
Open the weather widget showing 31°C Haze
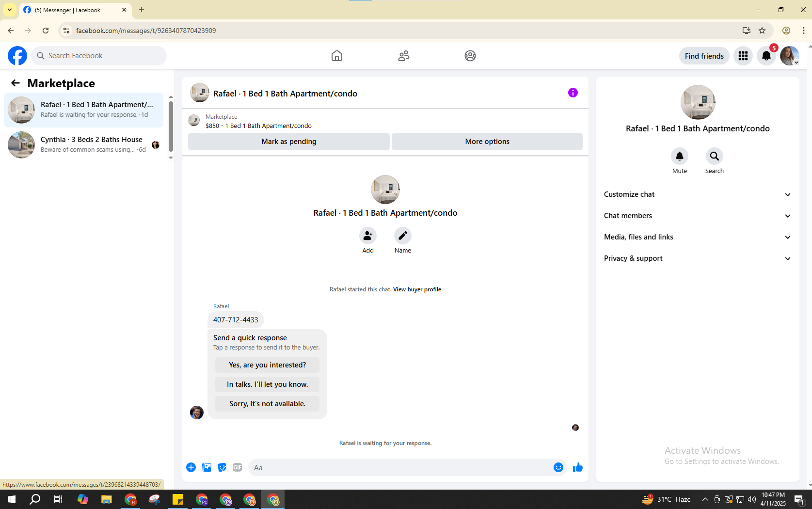(x=667, y=499)
